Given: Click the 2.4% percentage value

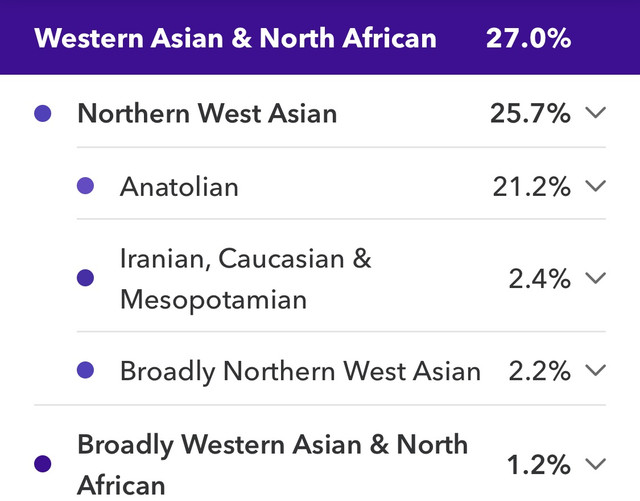Looking at the screenshot, I should (539, 278).
